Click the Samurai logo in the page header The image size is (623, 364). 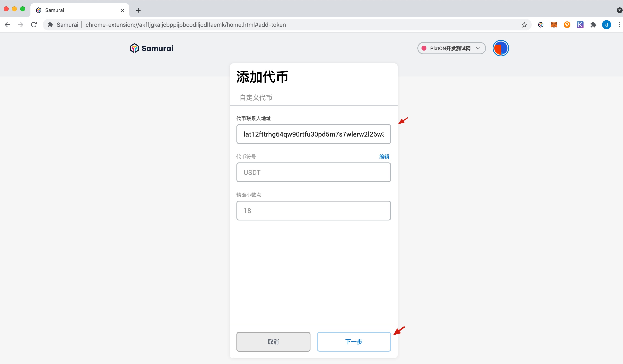[x=152, y=48]
